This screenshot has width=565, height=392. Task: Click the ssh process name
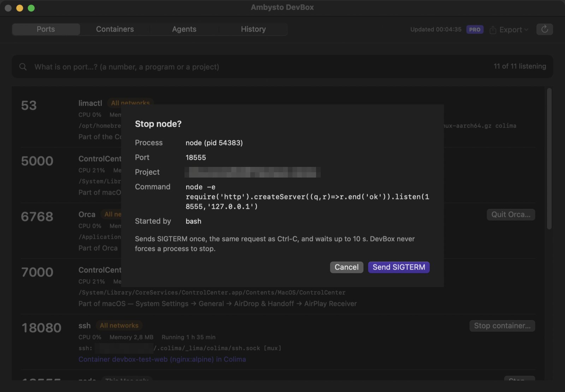[x=84, y=326]
